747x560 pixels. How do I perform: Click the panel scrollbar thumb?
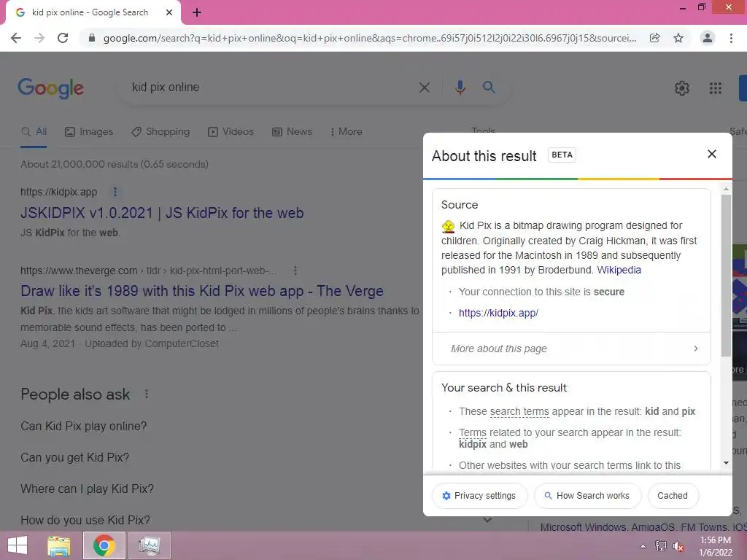(x=726, y=275)
